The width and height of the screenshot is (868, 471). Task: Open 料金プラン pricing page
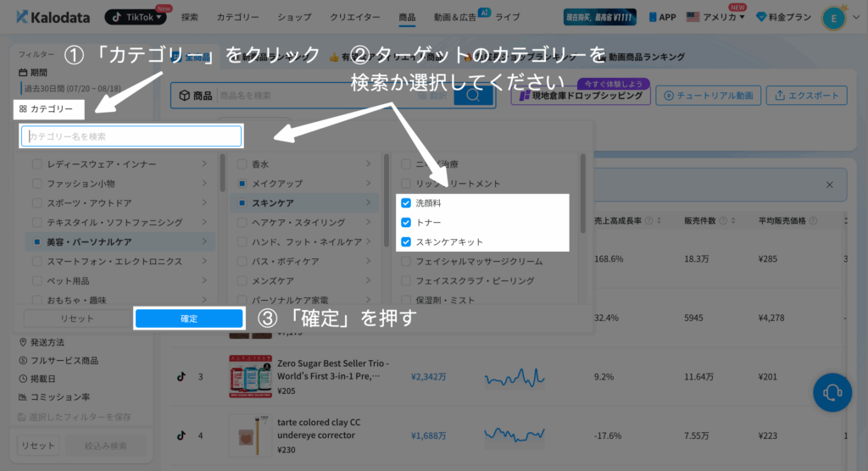pyautogui.click(x=783, y=17)
